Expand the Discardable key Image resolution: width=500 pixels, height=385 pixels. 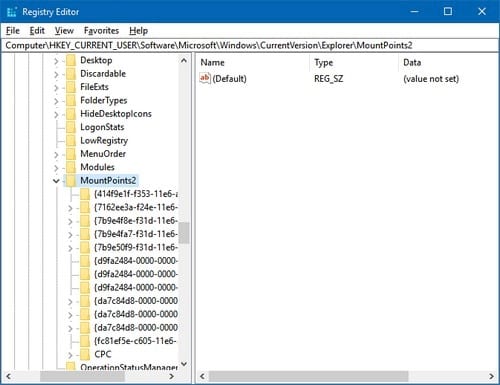pyautogui.click(x=56, y=75)
